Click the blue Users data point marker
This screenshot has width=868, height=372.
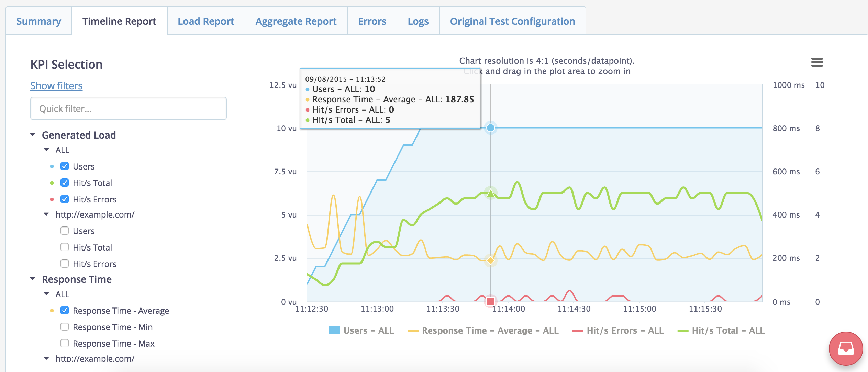pyautogui.click(x=491, y=128)
